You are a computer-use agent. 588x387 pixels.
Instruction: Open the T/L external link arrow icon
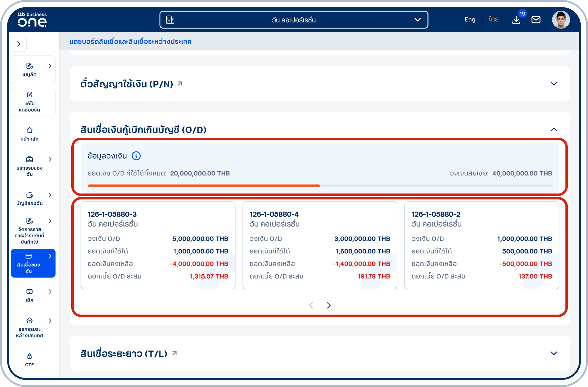(175, 353)
